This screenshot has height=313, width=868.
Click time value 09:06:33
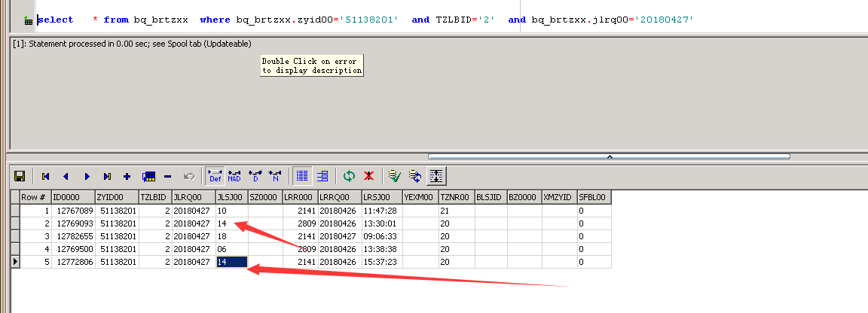click(382, 236)
